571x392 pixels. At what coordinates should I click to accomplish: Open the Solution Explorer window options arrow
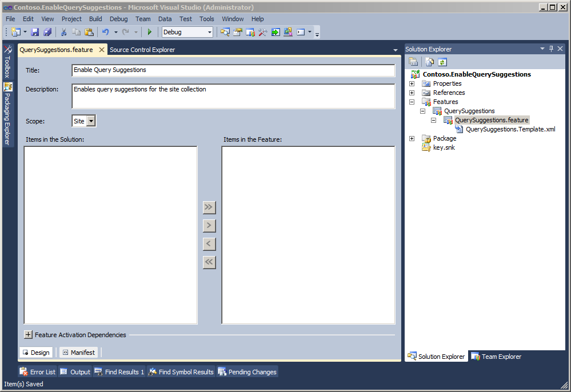tap(542, 49)
